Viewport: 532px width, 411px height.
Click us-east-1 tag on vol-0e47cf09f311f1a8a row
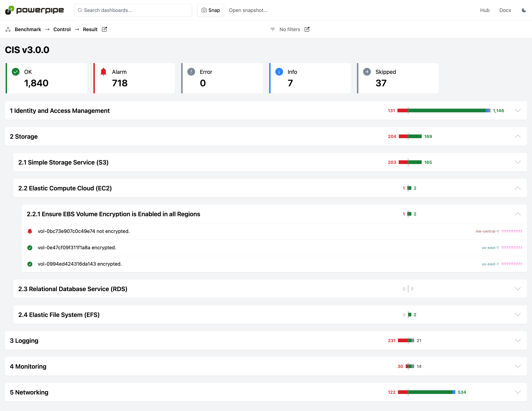pos(490,248)
